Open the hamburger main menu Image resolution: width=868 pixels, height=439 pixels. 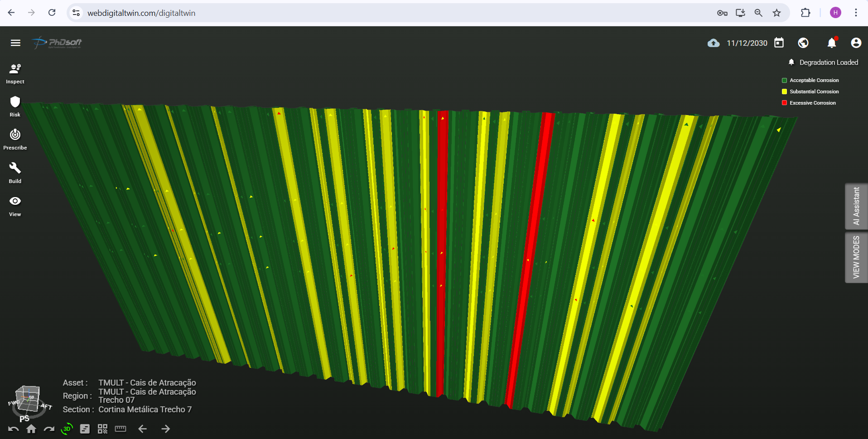pos(15,43)
